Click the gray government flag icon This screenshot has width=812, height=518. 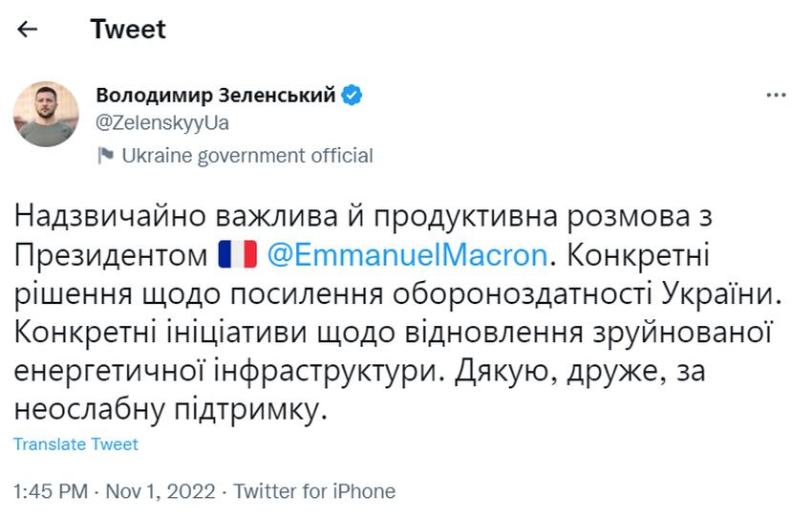106,155
